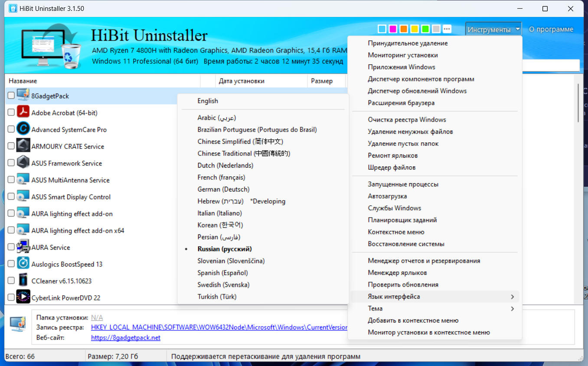Check the 8GadgetPack checkbox
Image resolution: width=588 pixels, height=366 pixels.
(11, 96)
